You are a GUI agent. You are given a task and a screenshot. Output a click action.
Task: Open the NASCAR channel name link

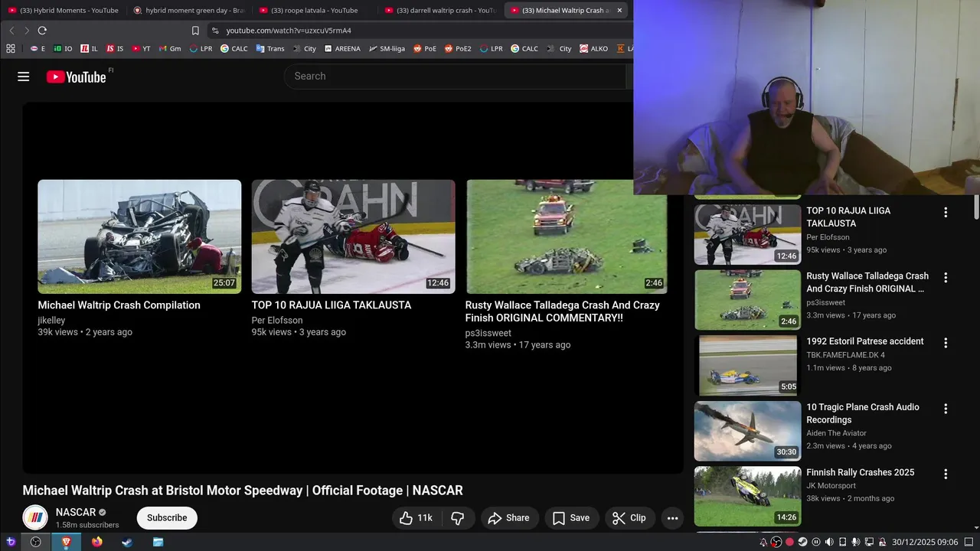76,512
